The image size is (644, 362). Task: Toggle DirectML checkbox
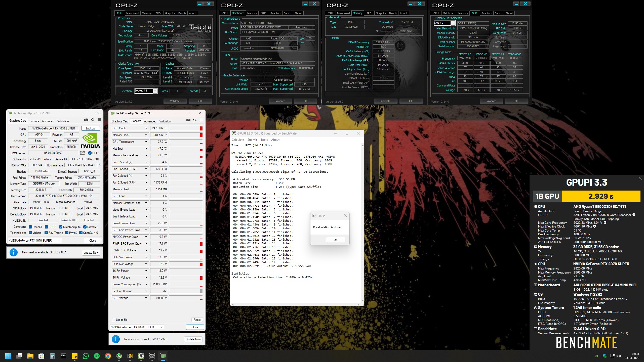pos(85,227)
